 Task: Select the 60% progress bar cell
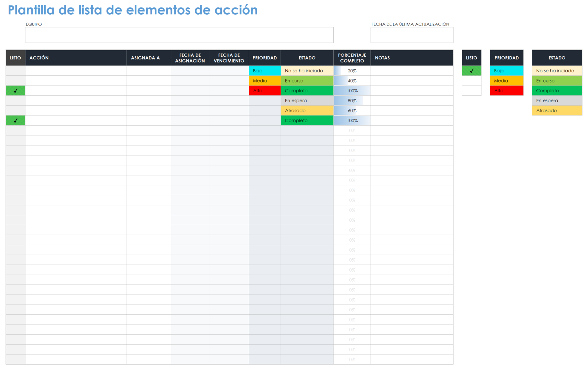[352, 110]
